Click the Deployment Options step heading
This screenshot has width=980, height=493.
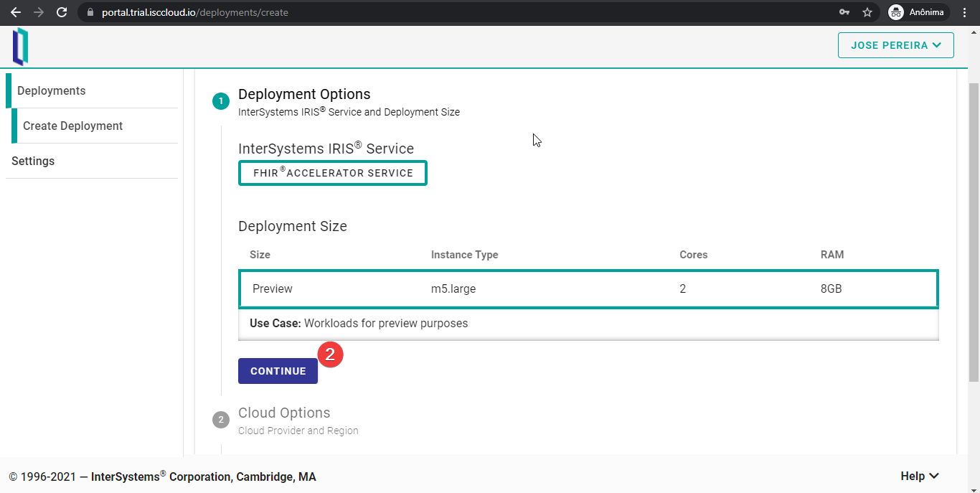coord(304,94)
